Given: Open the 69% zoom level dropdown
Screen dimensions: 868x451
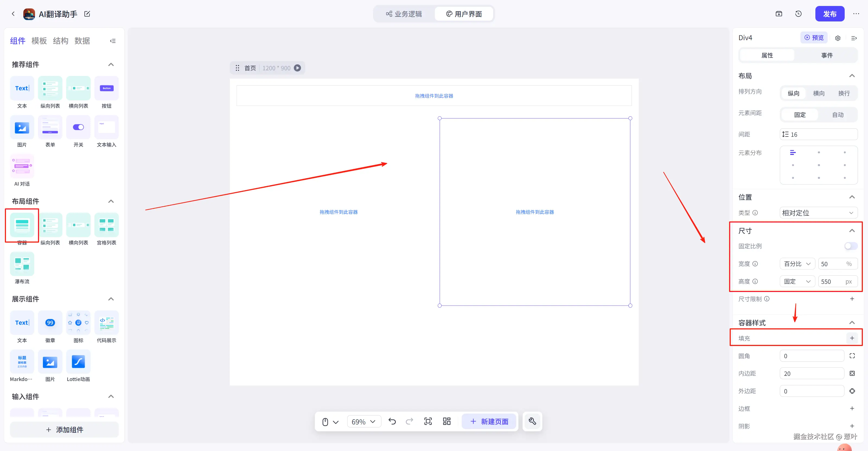Looking at the screenshot, I should [363, 422].
